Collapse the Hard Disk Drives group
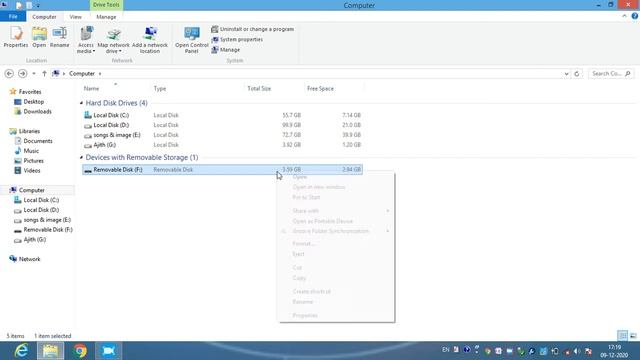The width and height of the screenshot is (640, 360). point(81,103)
